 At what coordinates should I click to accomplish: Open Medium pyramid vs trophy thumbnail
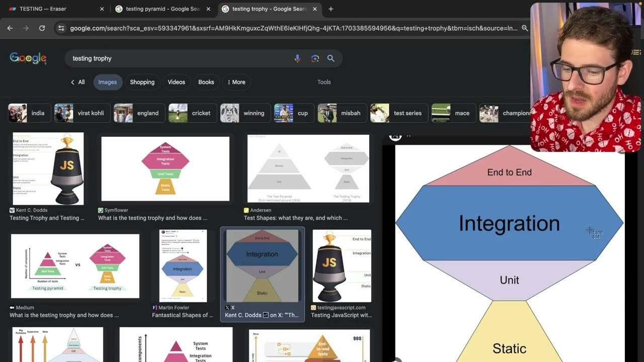point(75,266)
